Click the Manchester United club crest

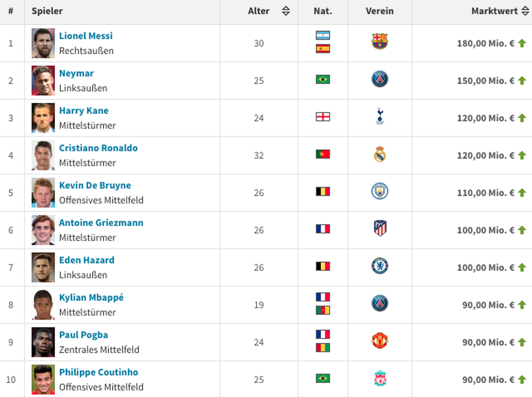380,341
